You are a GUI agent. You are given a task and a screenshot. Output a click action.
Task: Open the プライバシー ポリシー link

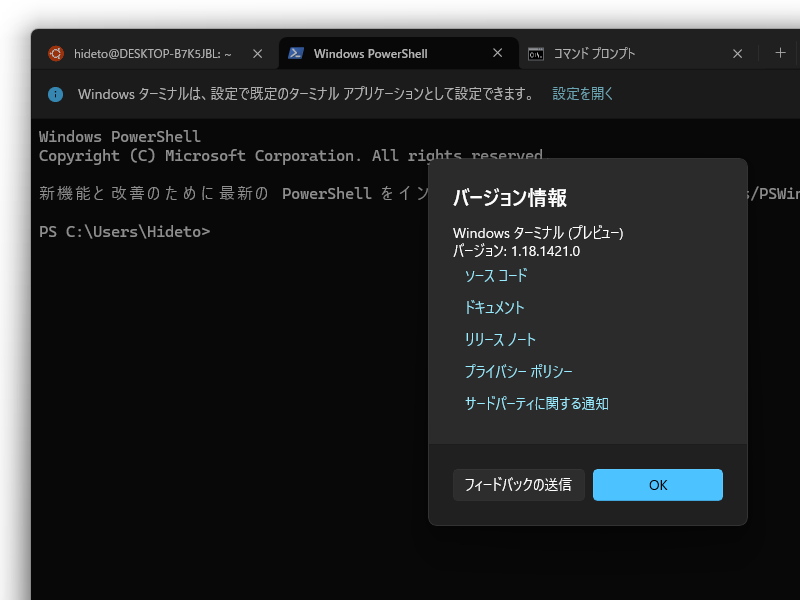(x=517, y=371)
